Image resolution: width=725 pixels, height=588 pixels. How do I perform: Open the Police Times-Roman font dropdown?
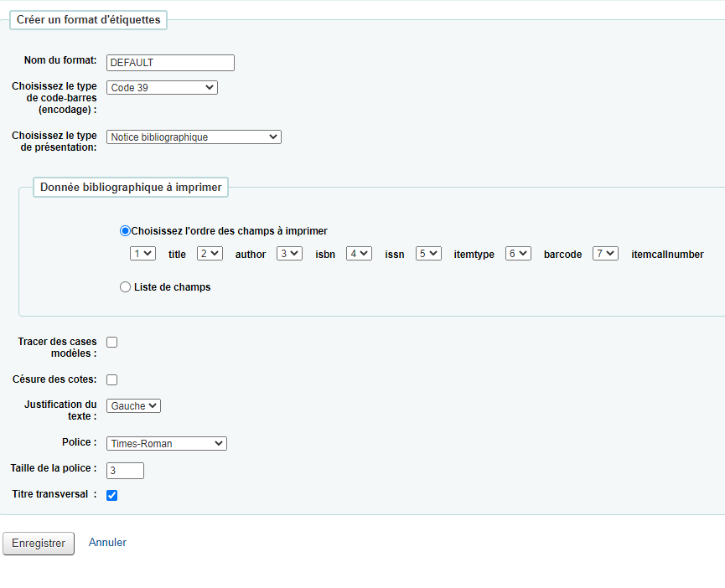click(167, 444)
